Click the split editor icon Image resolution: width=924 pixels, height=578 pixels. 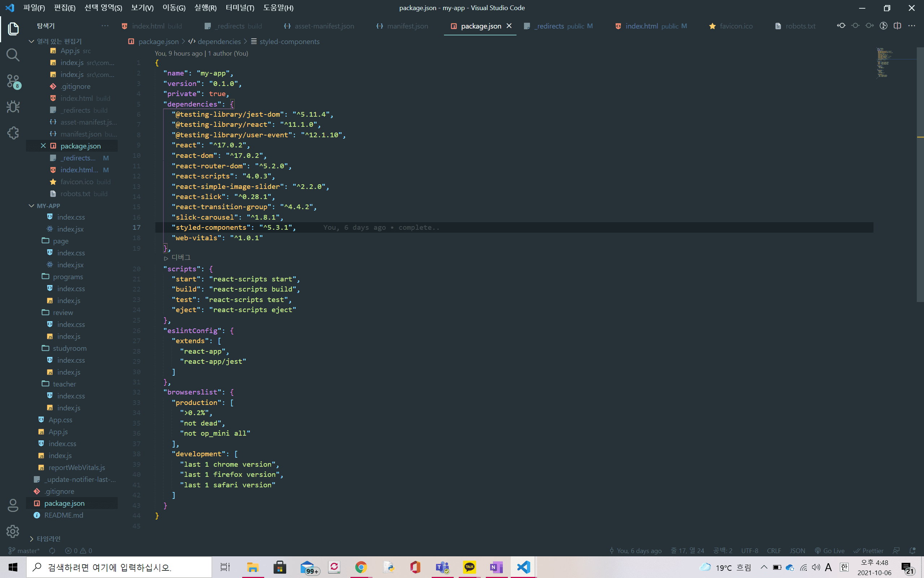[897, 26]
